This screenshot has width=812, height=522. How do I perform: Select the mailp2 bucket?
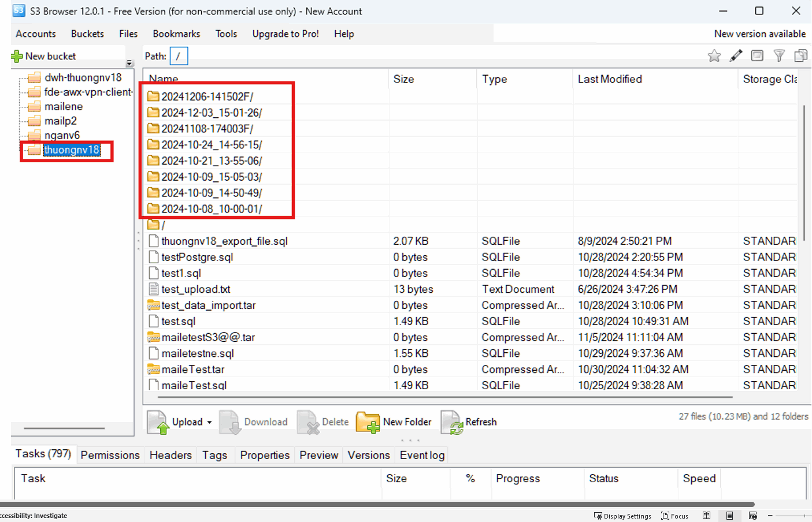coord(61,121)
